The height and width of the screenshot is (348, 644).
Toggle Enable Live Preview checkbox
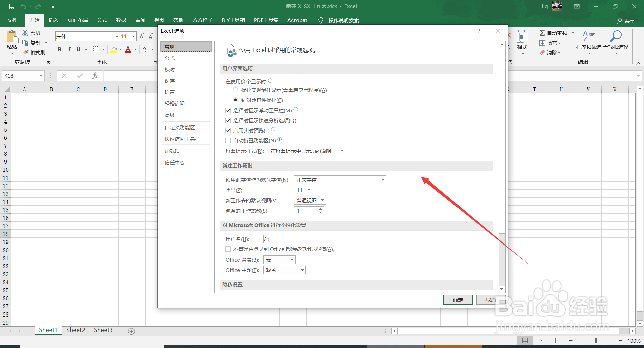coord(228,130)
